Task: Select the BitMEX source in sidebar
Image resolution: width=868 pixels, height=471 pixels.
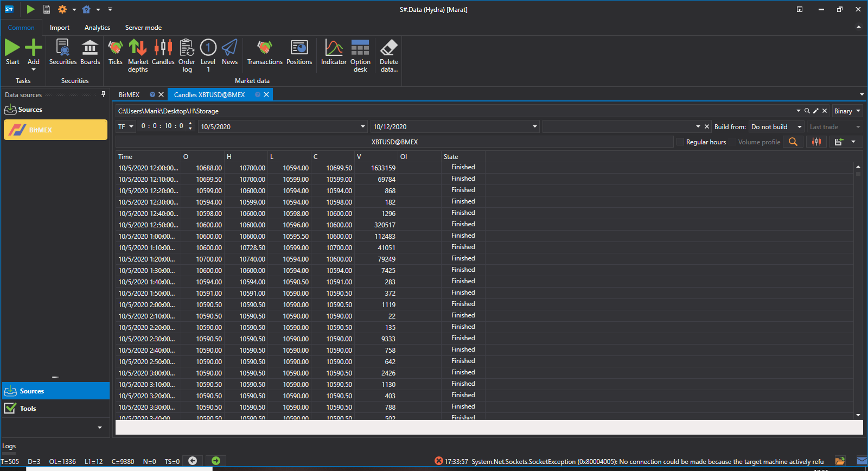Action: pyautogui.click(x=55, y=130)
